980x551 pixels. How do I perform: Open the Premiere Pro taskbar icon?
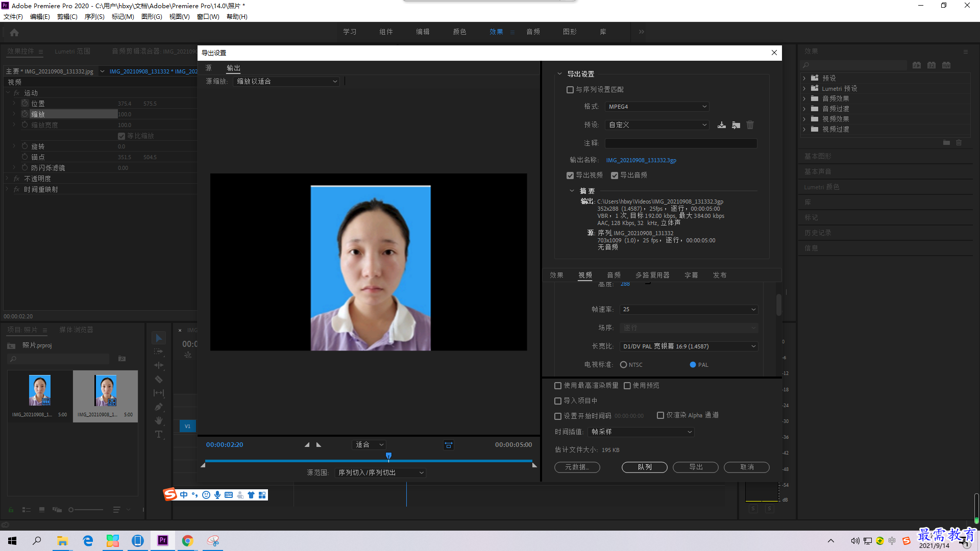[x=163, y=540]
